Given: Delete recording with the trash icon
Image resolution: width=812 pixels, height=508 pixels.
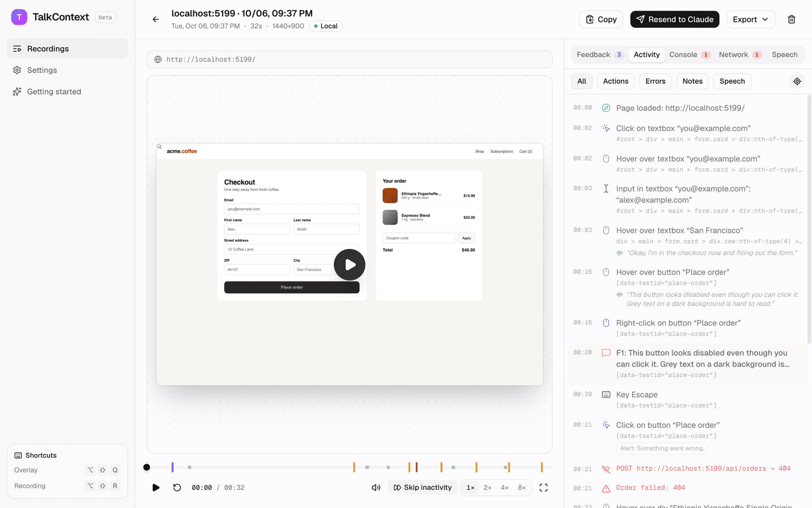Looking at the screenshot, I should [791, 19].
